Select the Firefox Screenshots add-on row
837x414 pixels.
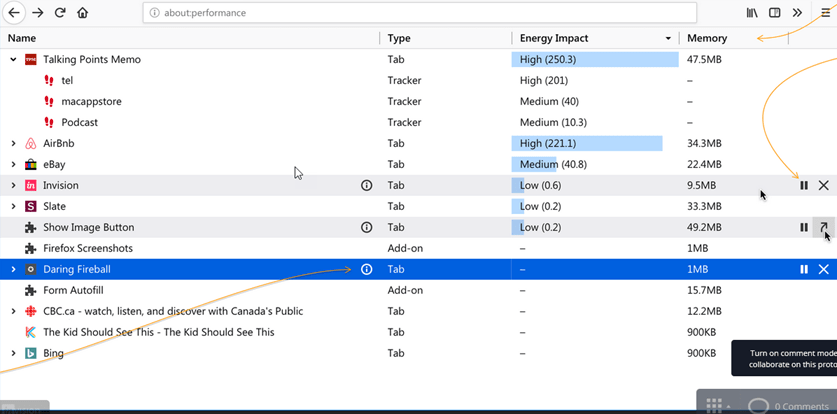(x=418, y=248)
